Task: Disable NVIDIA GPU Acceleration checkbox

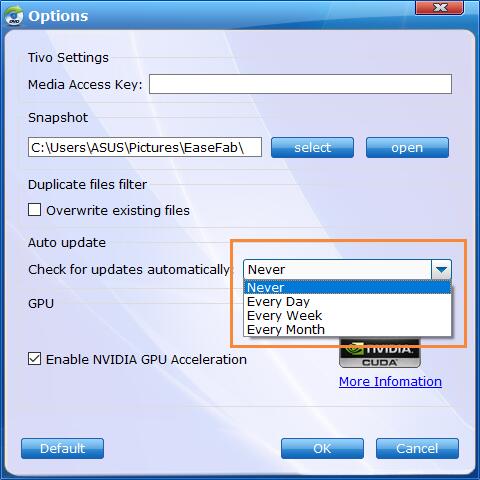Action: click(x=34, y=359)
